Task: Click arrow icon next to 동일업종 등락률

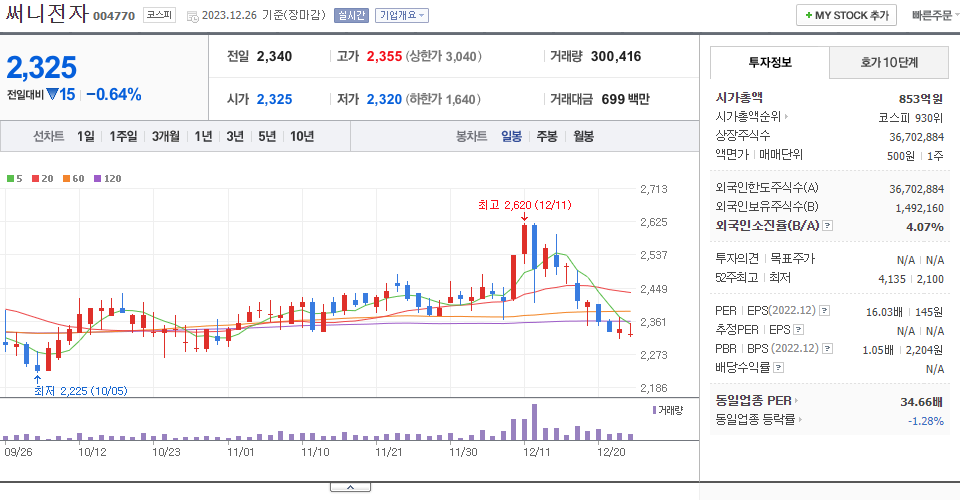Action: coord(800,420)
